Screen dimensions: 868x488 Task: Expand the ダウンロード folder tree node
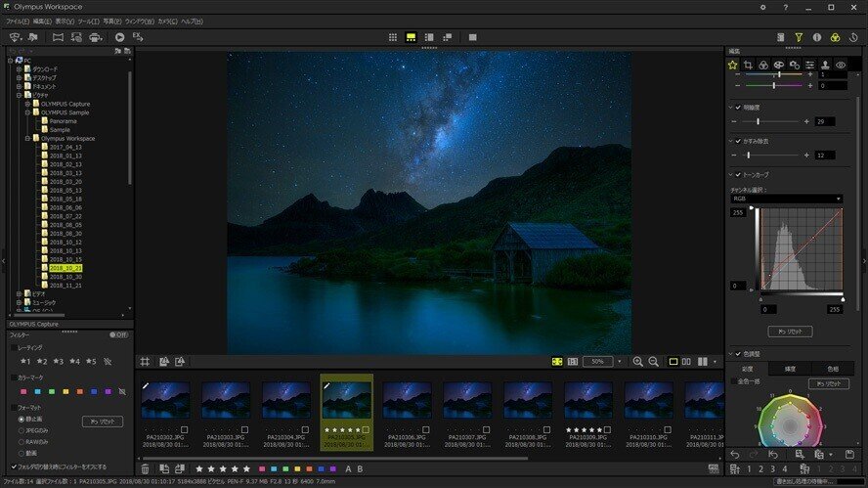coord(19,69)
